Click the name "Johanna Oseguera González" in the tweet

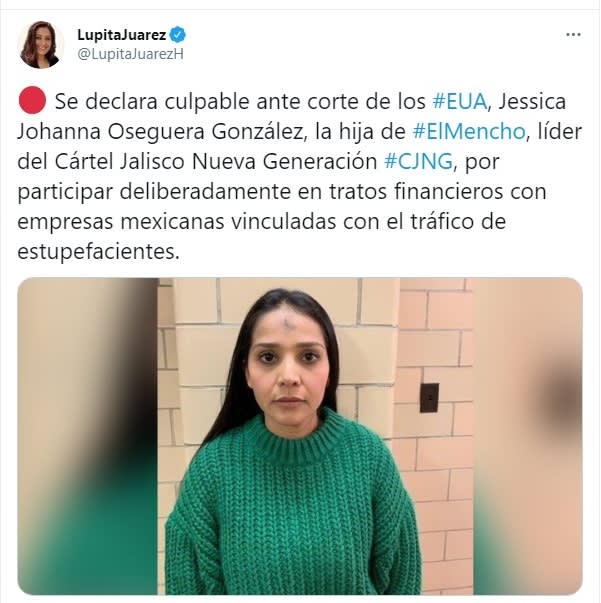tap(160, 132)
